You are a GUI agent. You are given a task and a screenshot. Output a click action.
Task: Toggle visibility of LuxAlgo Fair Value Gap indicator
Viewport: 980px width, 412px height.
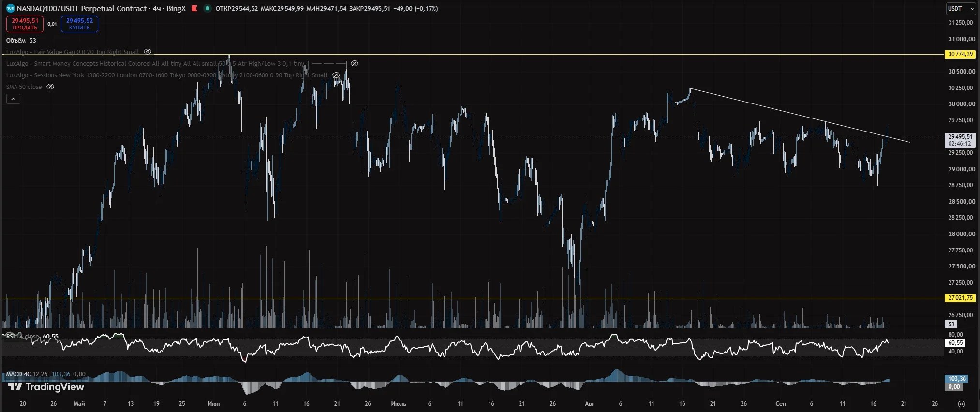click(148, 52)
